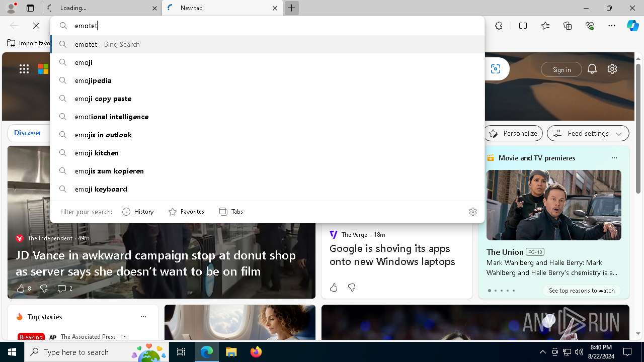Dislike the JD Vance article
Screen dimensions: 644x362
[44, 288]
